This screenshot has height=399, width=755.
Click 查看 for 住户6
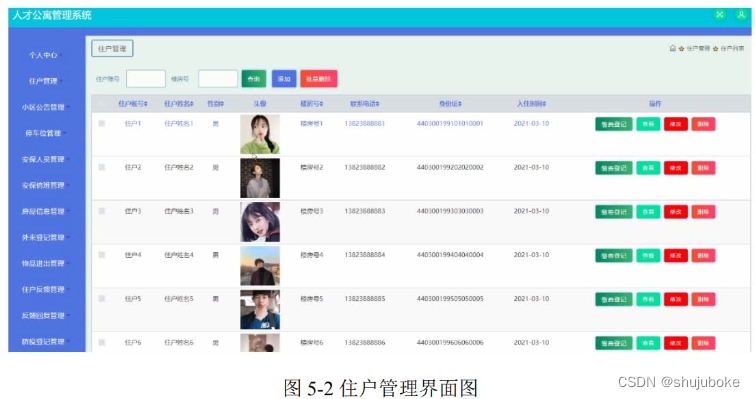(x=648, y=343)
